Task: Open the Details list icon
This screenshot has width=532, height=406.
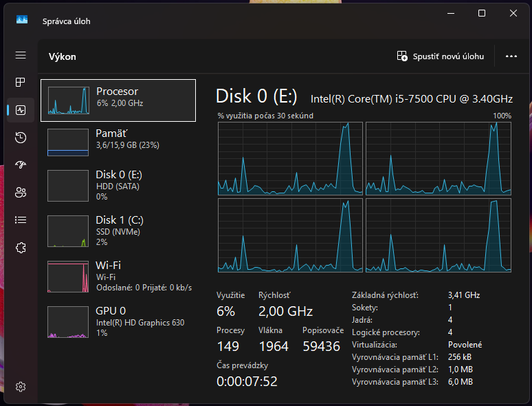Action: point(21,220)
